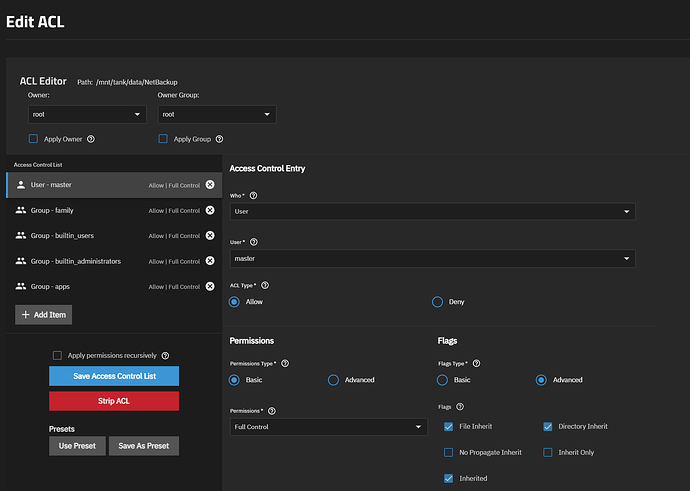Viewport: 690px width, 491px height.
Task: Enable the Apply Owner checkbox
Action: [33, 139]
